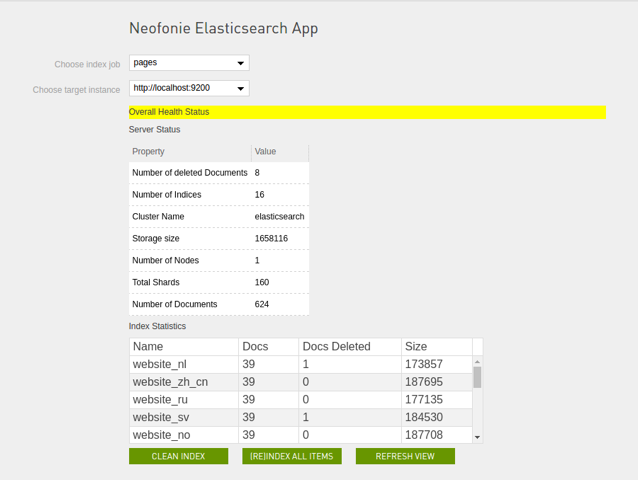Open the Choose index job dropdown
This screenshot has height=480, width=638.
[x=189, y=63]
